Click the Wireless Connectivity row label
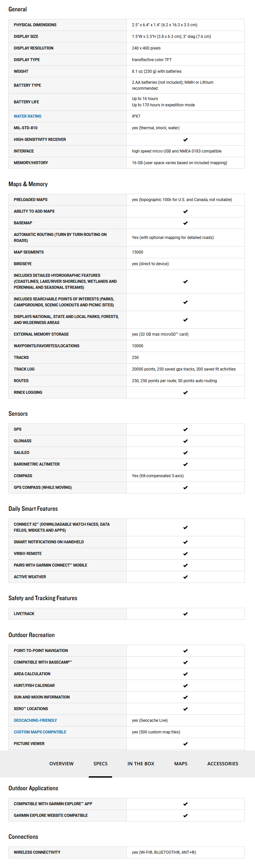 37,852
